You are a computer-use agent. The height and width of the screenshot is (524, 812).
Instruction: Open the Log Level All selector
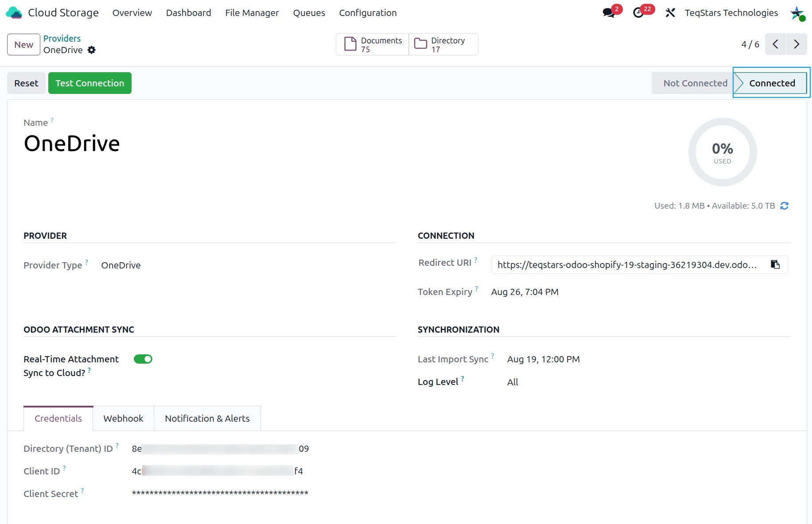pos(513,382)
